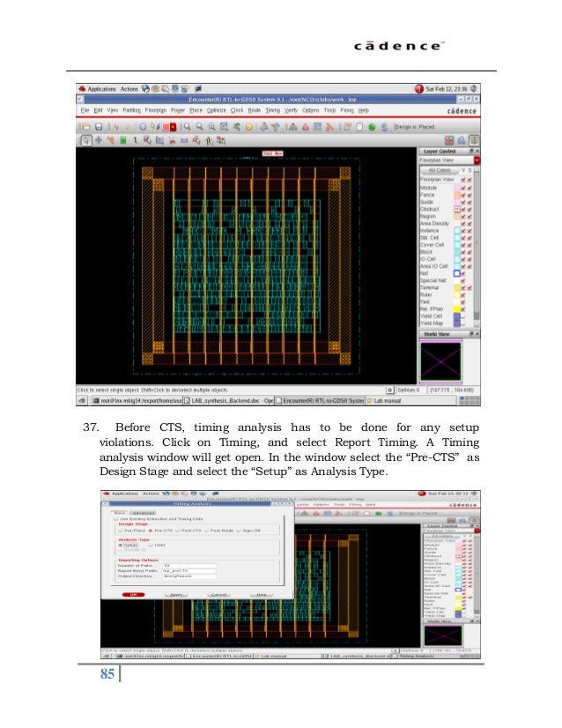
Task: Switch to Advanced tab in Timing Analysis dialog
Action: [x=144, y=513]
